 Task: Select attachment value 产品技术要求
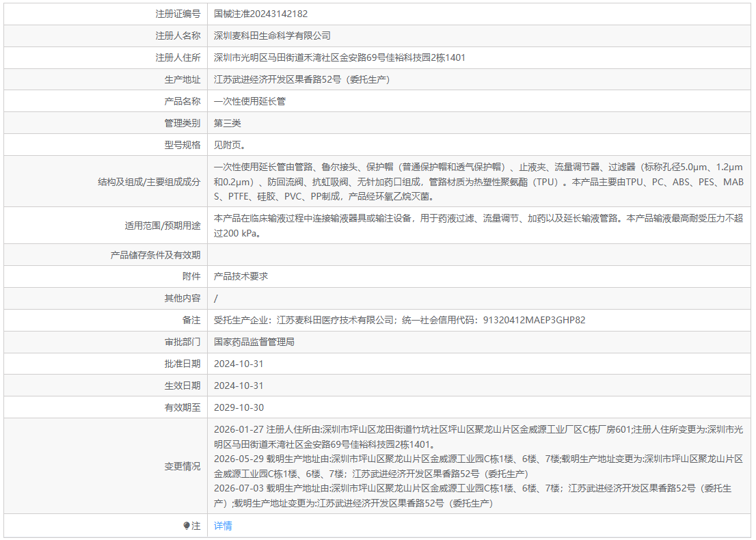241,276
